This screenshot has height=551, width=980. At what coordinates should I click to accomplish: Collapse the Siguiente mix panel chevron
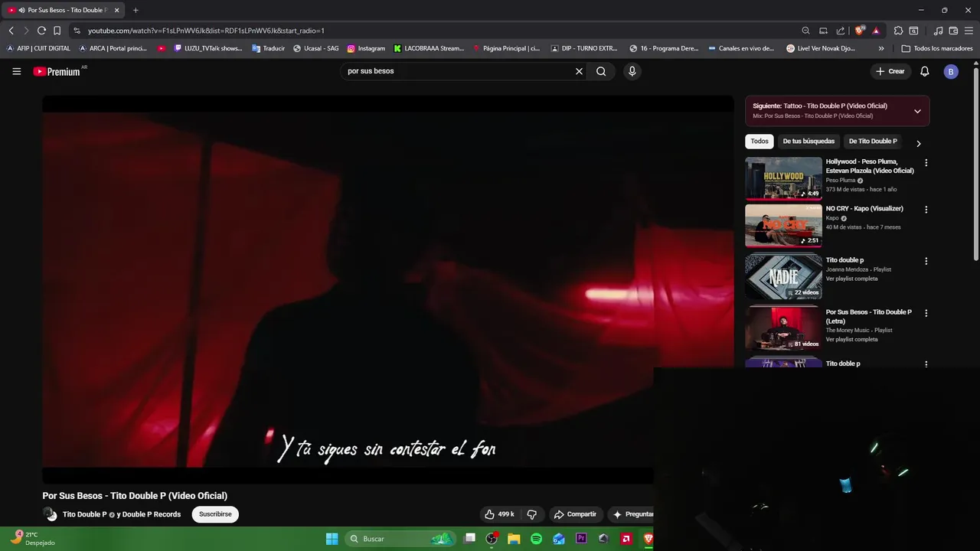(x=917, y=111)
